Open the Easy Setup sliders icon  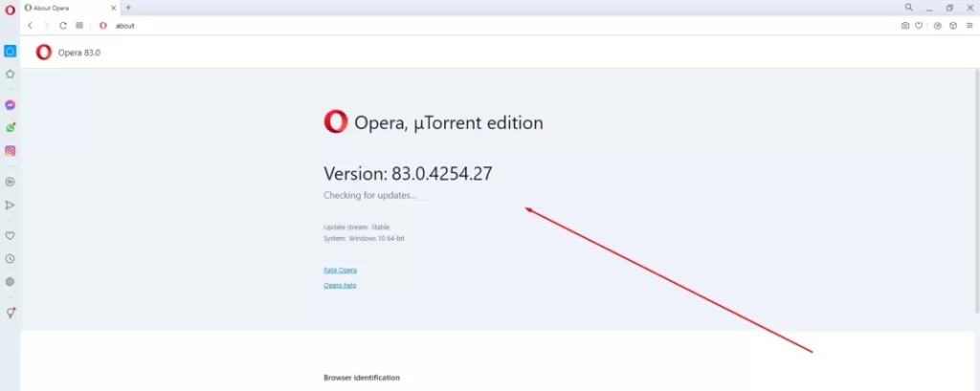(969, 26)
